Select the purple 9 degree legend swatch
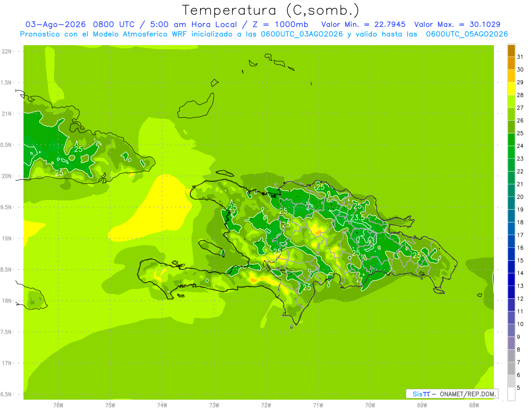This screenshot has height=411, width=532. (x=511, y=343)
